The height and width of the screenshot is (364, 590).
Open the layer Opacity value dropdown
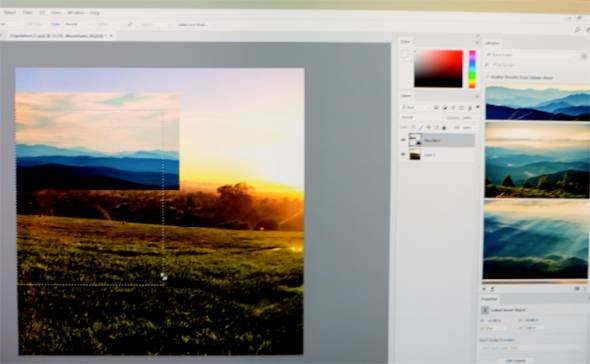pos(467,117)
